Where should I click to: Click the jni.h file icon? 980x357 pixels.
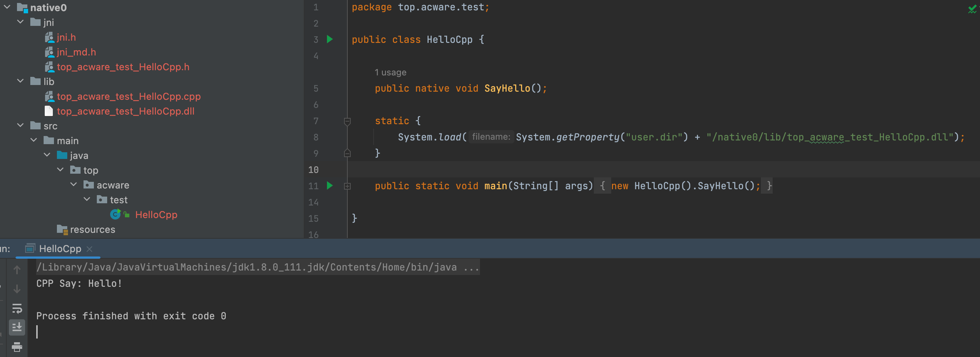pos(50,37)
